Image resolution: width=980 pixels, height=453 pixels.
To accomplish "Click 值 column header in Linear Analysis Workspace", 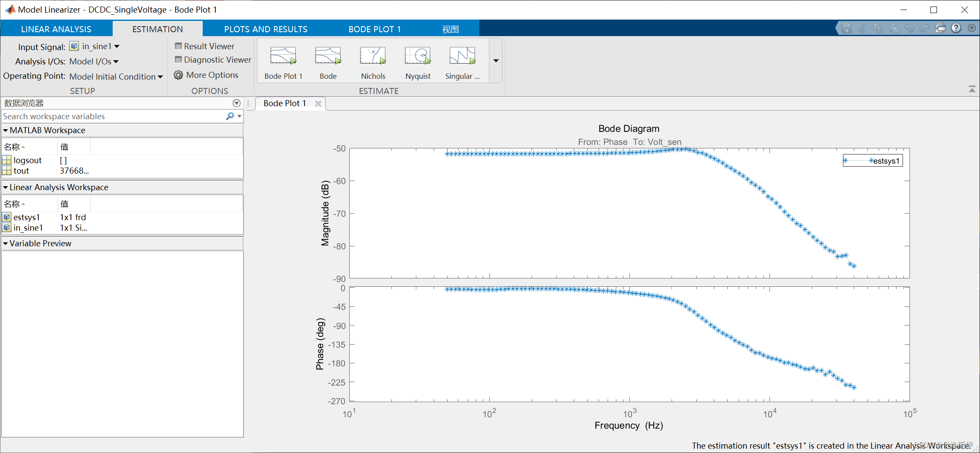I will coord(74,204).
